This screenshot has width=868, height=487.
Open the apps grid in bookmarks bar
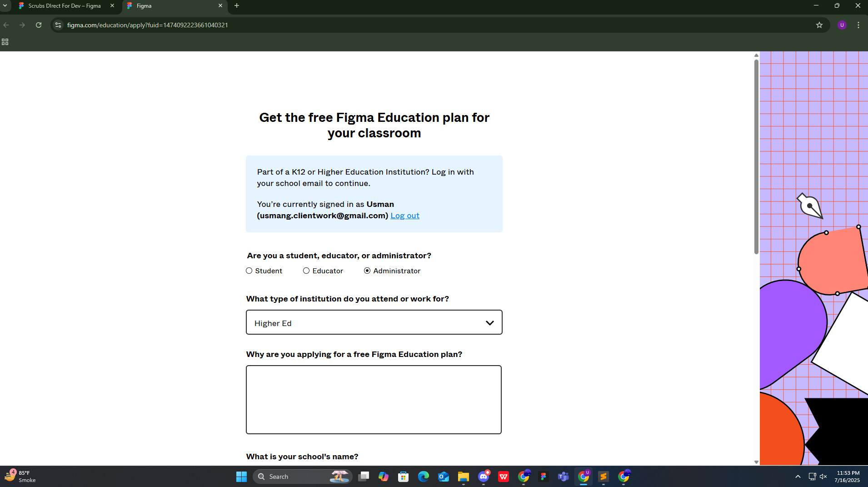[x=5, y=42]
